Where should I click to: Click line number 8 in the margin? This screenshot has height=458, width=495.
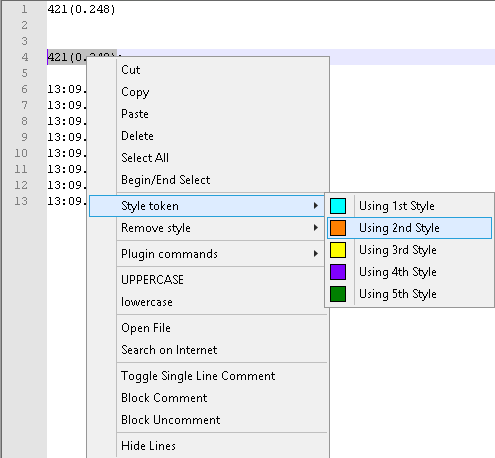(24, 121)
